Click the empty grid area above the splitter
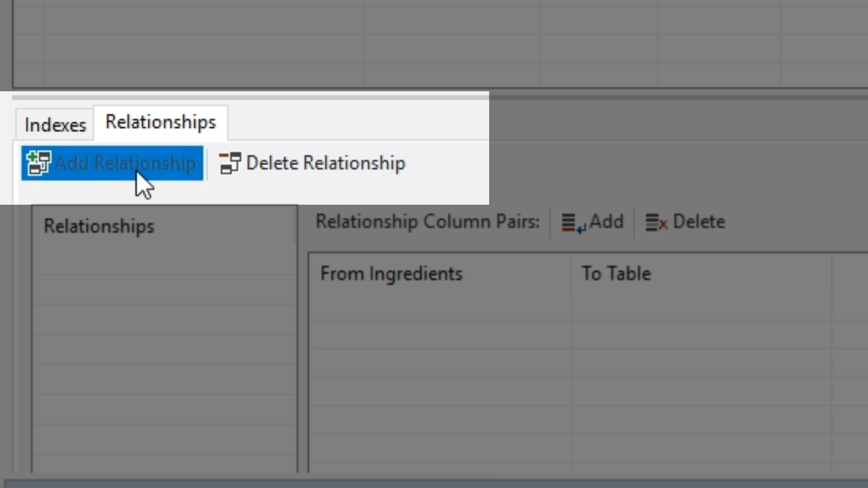 click(434, 45)
